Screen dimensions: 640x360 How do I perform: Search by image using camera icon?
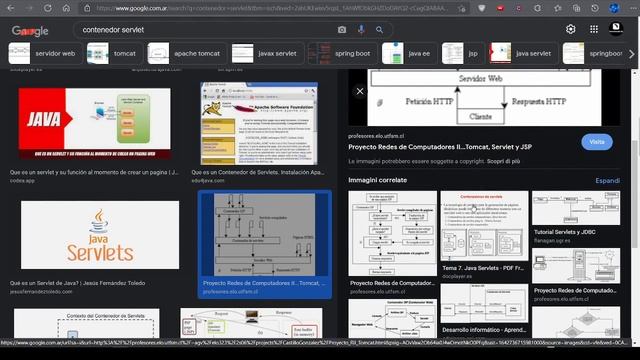342,30
